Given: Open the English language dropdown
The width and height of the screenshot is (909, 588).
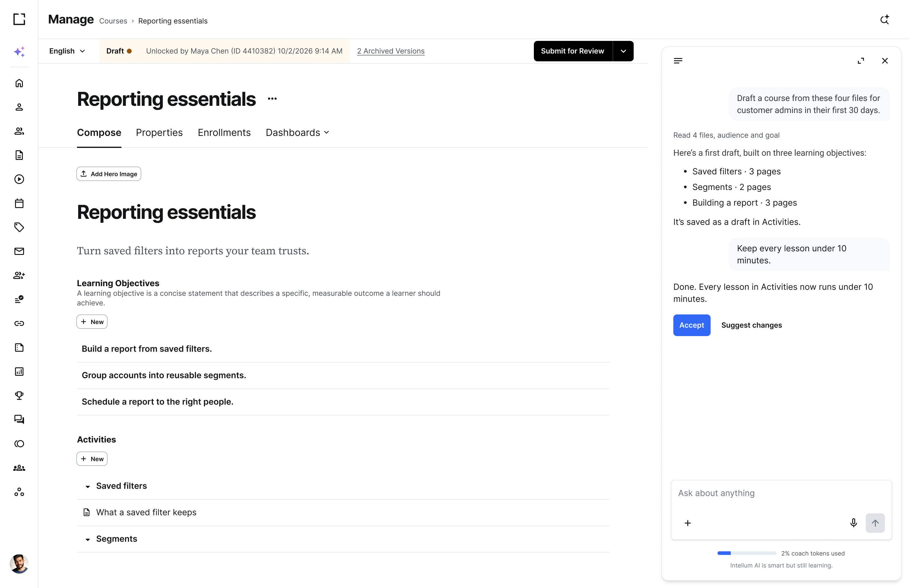Looking at the screenshot, I should click(67, 51).
